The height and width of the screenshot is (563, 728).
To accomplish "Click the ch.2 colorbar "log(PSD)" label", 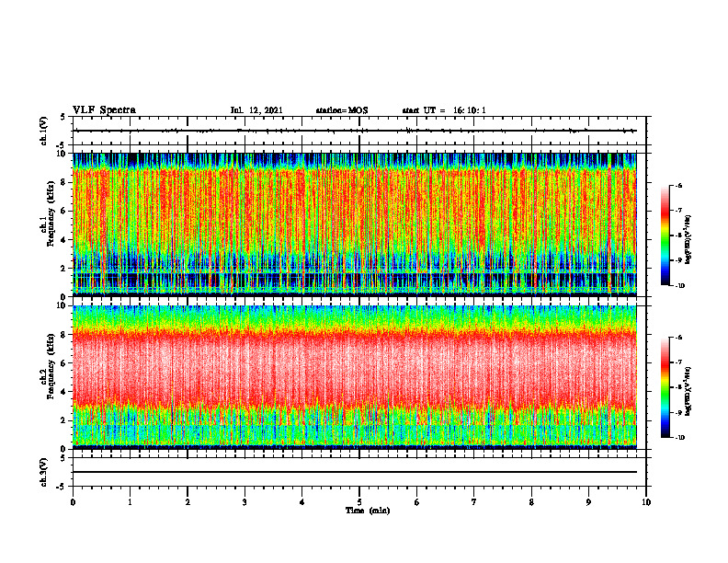I will click(688, 391).
